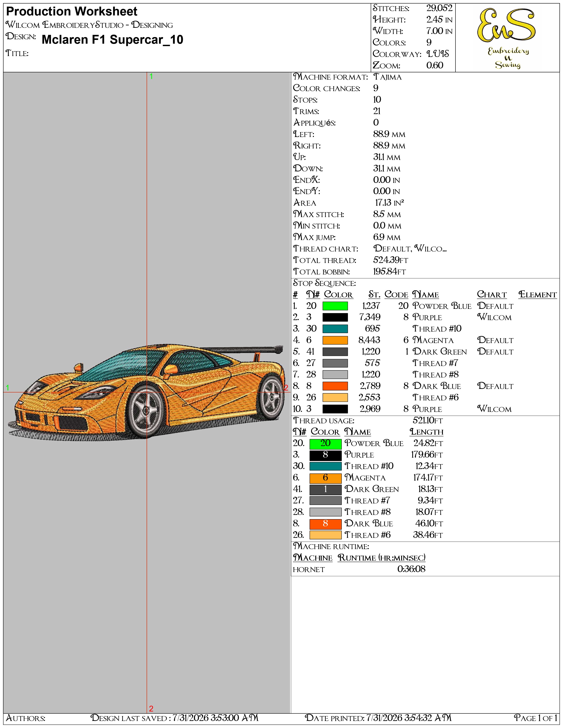
Task: Click the Area value "17.13 in²"
Action: 389,203
